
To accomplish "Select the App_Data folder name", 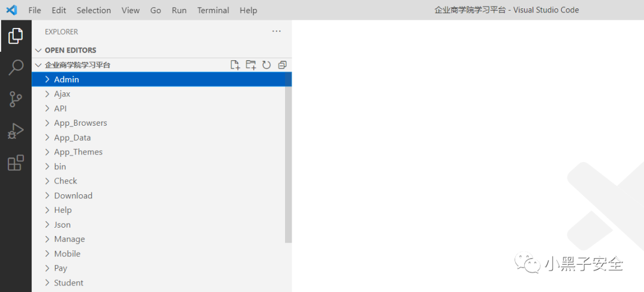I will 72,138.
